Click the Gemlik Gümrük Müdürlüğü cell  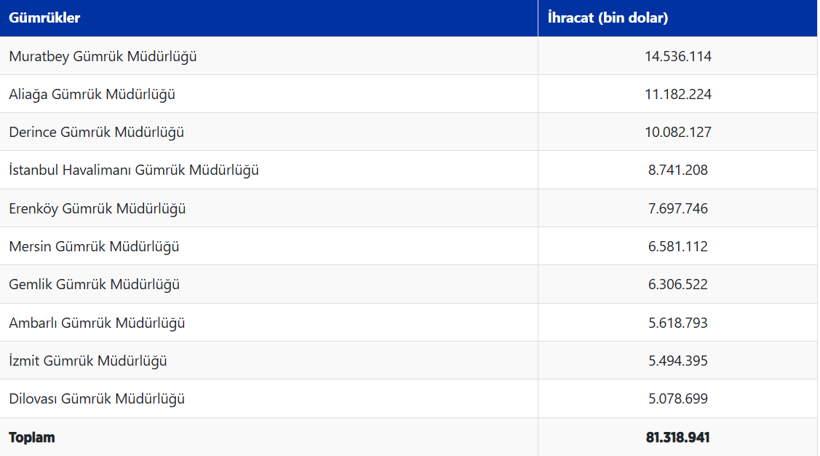94,284
